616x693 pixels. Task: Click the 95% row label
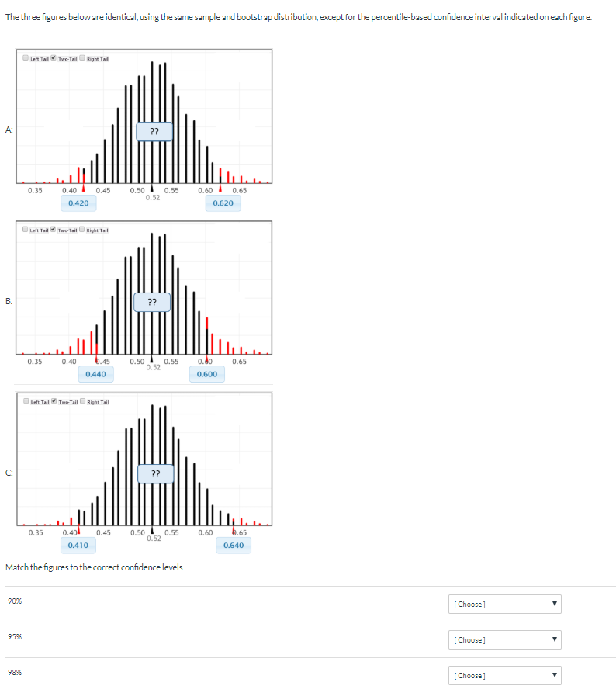pos(15,637)
